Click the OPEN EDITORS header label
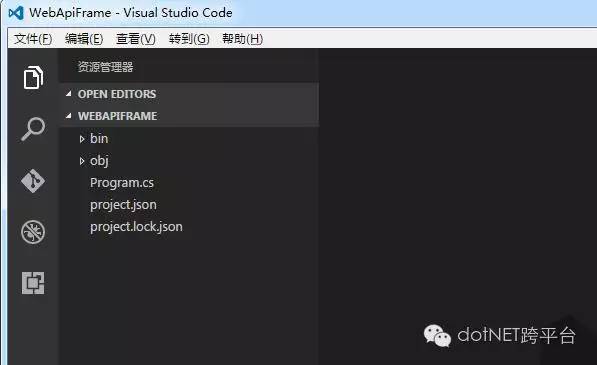 [117, 94]
